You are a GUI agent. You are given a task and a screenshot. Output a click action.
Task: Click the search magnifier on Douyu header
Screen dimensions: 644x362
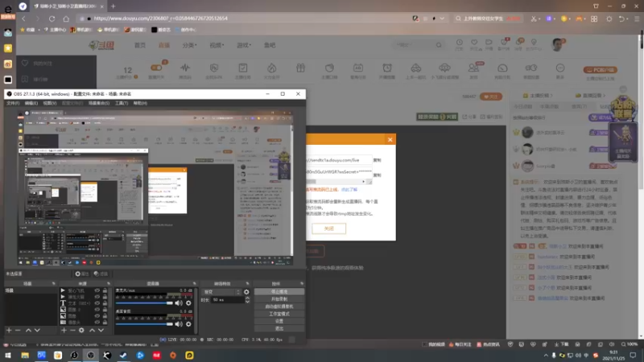coord(439,45)
